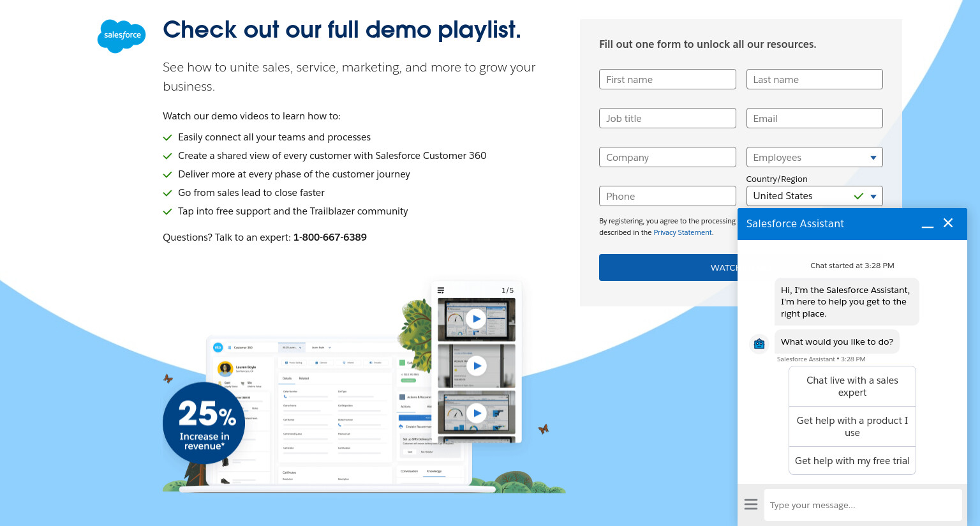Choose Get help with a product I use

coord(852,426)
